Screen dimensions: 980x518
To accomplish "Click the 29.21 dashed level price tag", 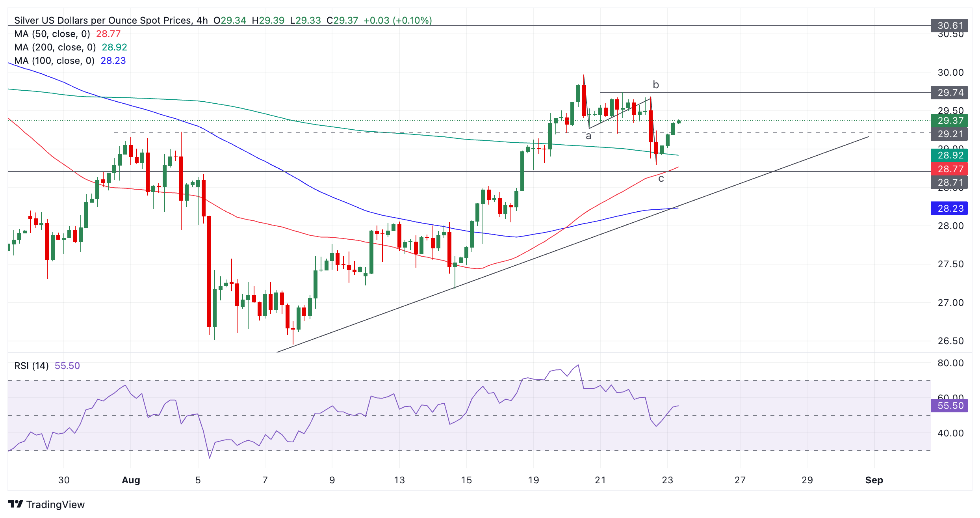I will [950, 134].
